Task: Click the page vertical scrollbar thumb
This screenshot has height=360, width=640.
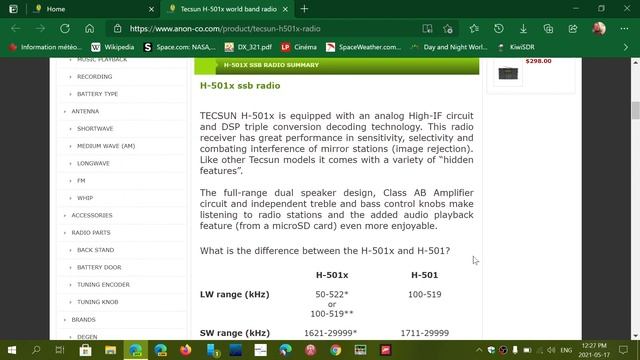Action: tap(635, 110)
